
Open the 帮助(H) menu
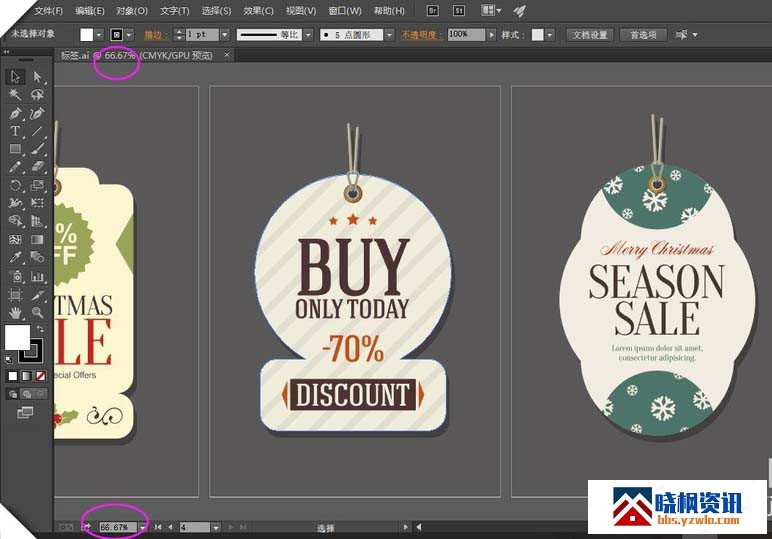[x=389, y=11]
